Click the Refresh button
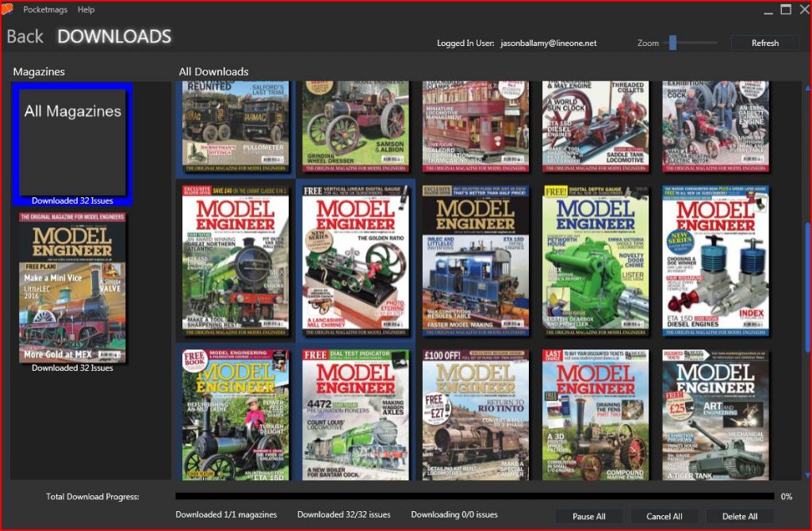Viewport: 812px width, 531px height. [x=765, y=43]
